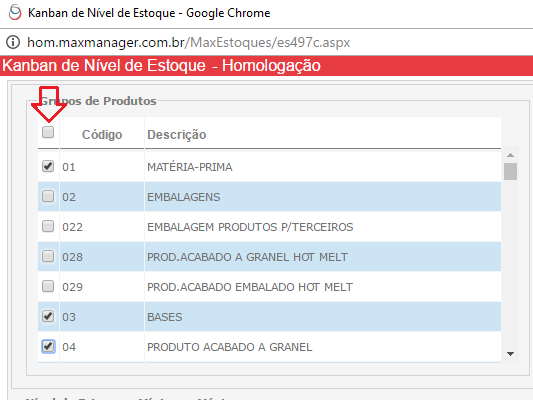Click the scroll down arrow of the list
The width and height of the screenshot is (533, 400).
(510, 354)
